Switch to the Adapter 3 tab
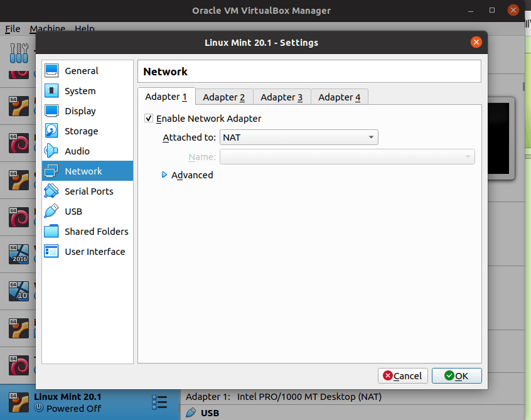Image resolution: width=531 pixels, height=420 pixels. point(282,97)
